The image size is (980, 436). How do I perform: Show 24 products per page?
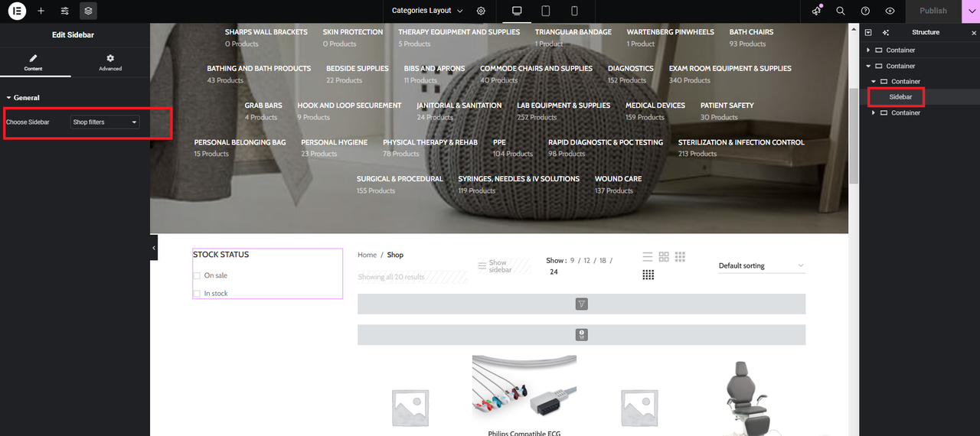[554, 272]
